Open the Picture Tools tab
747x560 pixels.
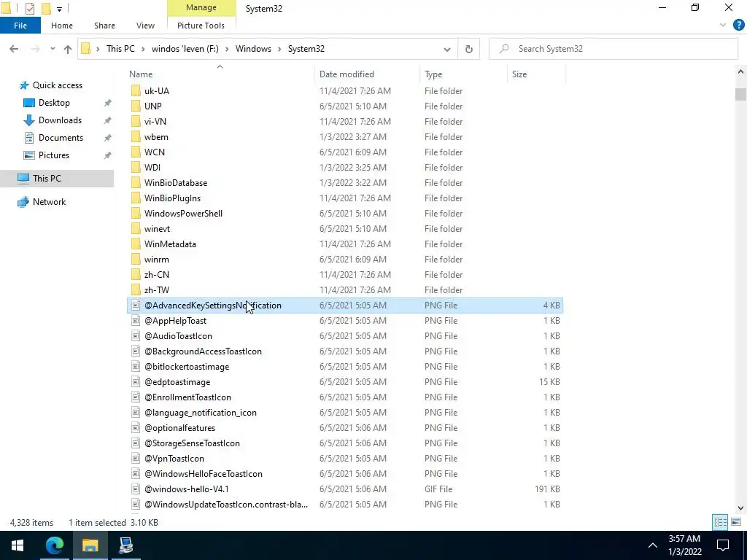[x=201, y=26]
